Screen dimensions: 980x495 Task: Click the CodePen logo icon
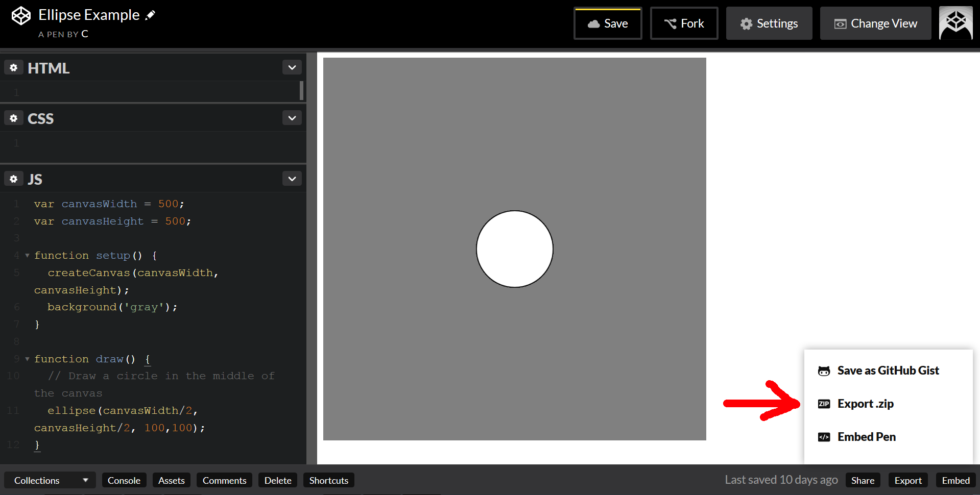pyautogui.click(x=21, y=16)
